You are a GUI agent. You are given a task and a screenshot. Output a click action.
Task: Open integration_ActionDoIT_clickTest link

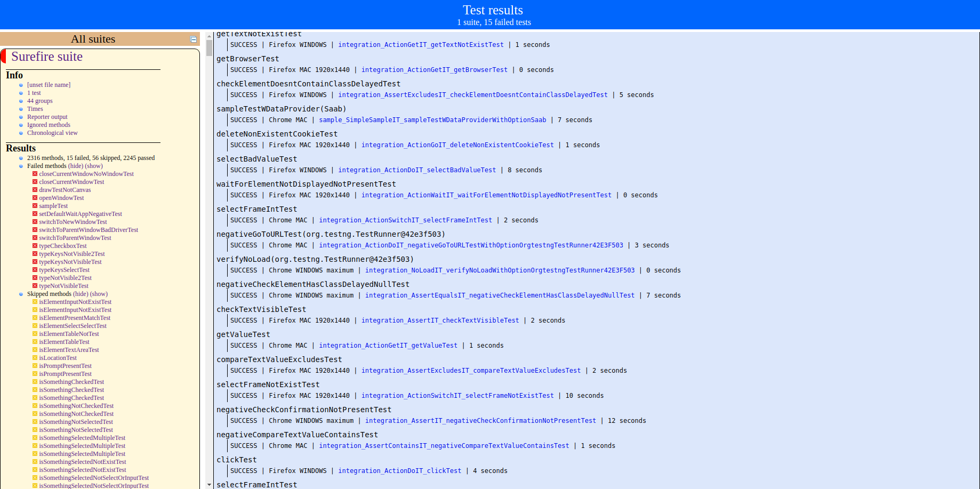point(399,471)
